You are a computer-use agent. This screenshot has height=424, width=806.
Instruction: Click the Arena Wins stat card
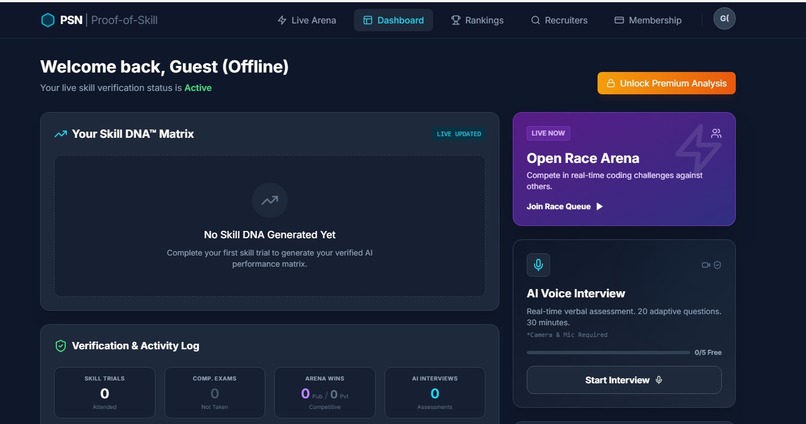pos(324,393)
